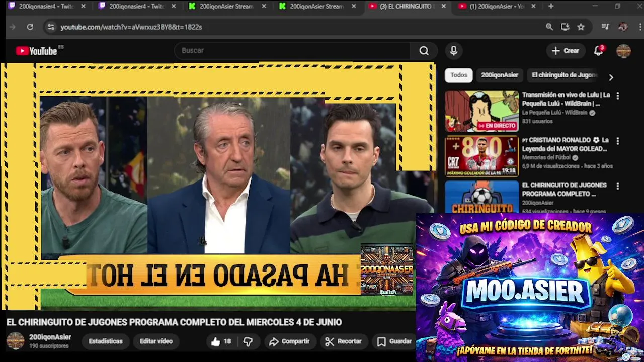Open YouTube notifications bell
Image resolution: width=644 pixels, height=362 pixels.
pos(599,50)
